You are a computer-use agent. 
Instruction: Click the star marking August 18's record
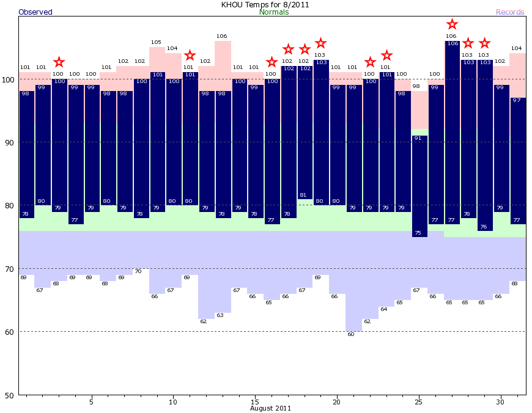coord(305,49)
